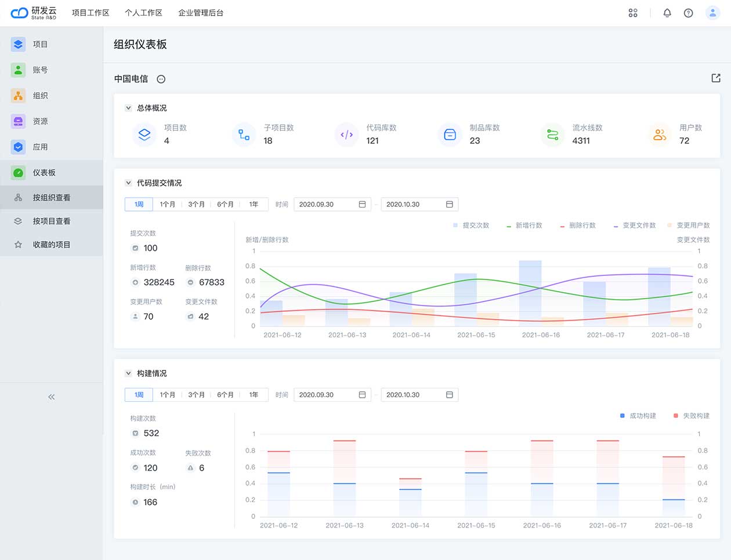Click the 2020.09.30 start date field in 构建情况
Screen dimensions: 731x560
pyautogui.click(x=332, y=395)
